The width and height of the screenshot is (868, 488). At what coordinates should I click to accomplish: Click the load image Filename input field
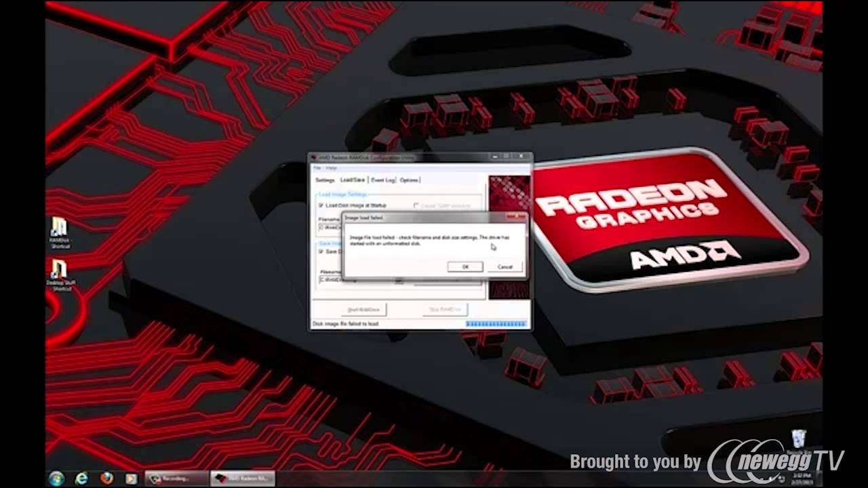[x=331, y=227]
